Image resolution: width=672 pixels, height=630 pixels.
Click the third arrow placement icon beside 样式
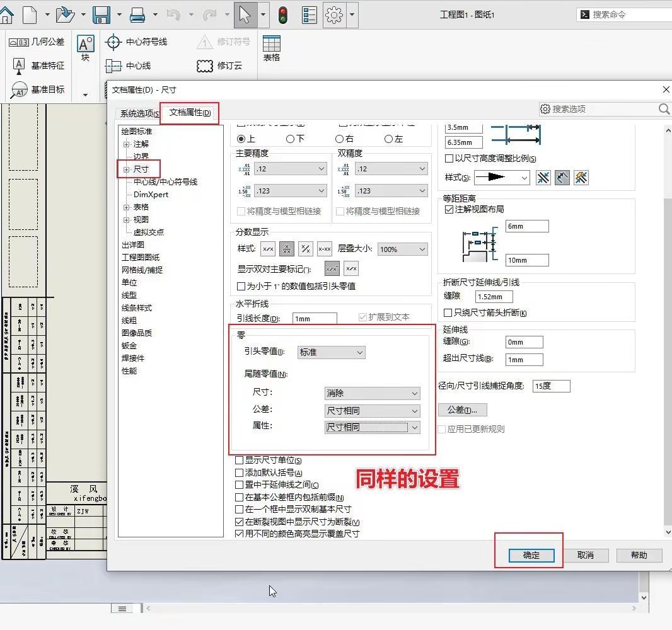(581, 177)
